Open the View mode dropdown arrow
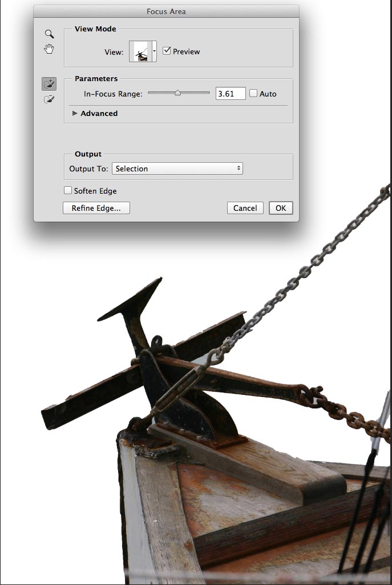Screen dimensions: 392x585 pyautogui.click(x=154, y=51)
